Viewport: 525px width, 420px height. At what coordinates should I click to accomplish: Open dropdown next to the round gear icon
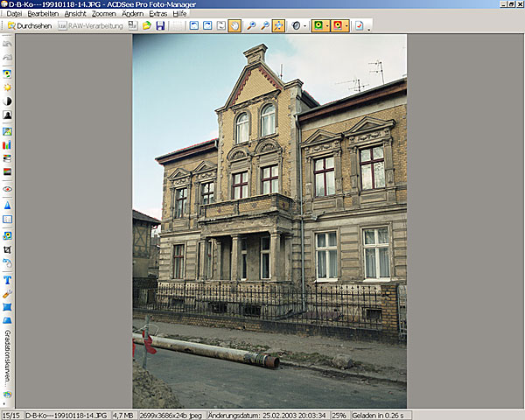[304, 26]
